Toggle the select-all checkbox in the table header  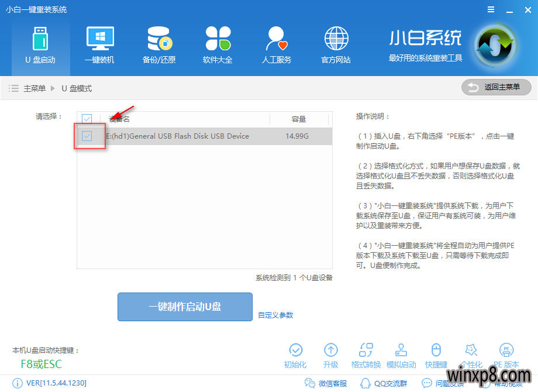(x=87, y=119)
